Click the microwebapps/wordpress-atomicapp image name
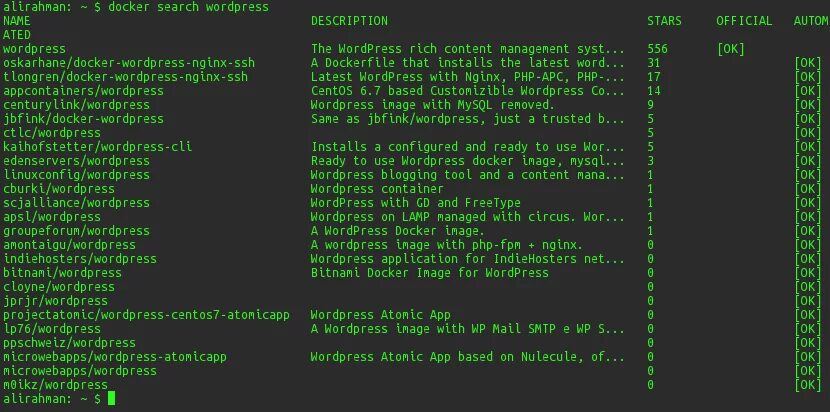This screenshot has height=412, width=830. tap(115, 356)
